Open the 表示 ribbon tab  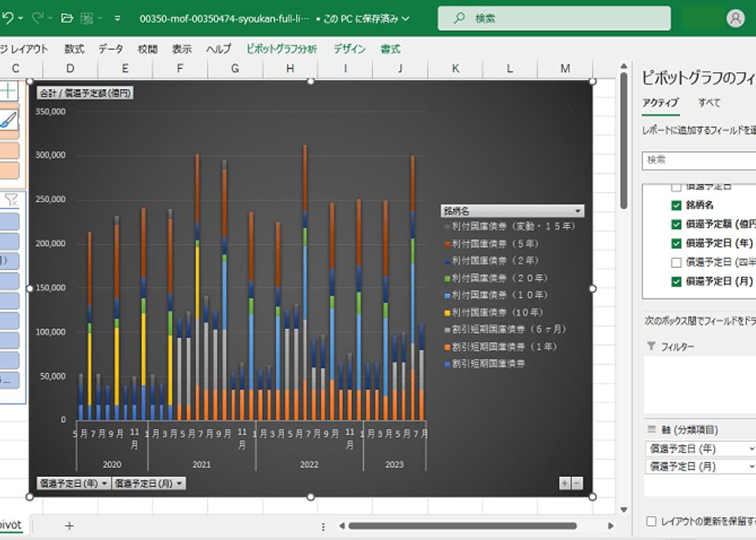(182, 49)
